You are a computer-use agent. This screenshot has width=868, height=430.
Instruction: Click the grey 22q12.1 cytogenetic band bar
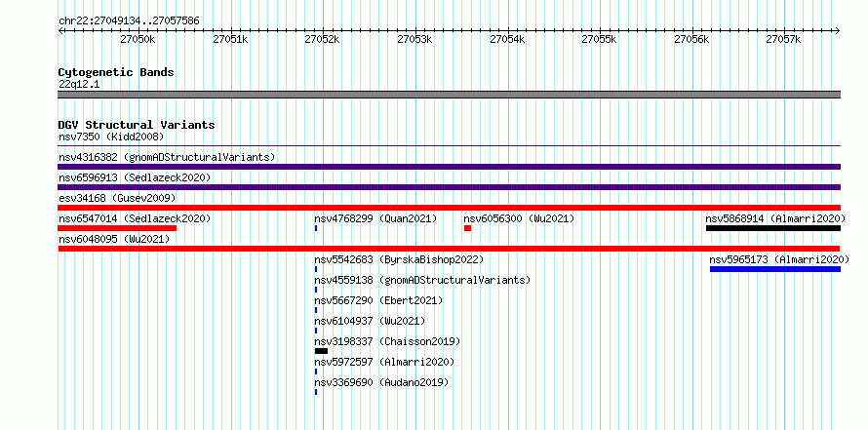449,94
